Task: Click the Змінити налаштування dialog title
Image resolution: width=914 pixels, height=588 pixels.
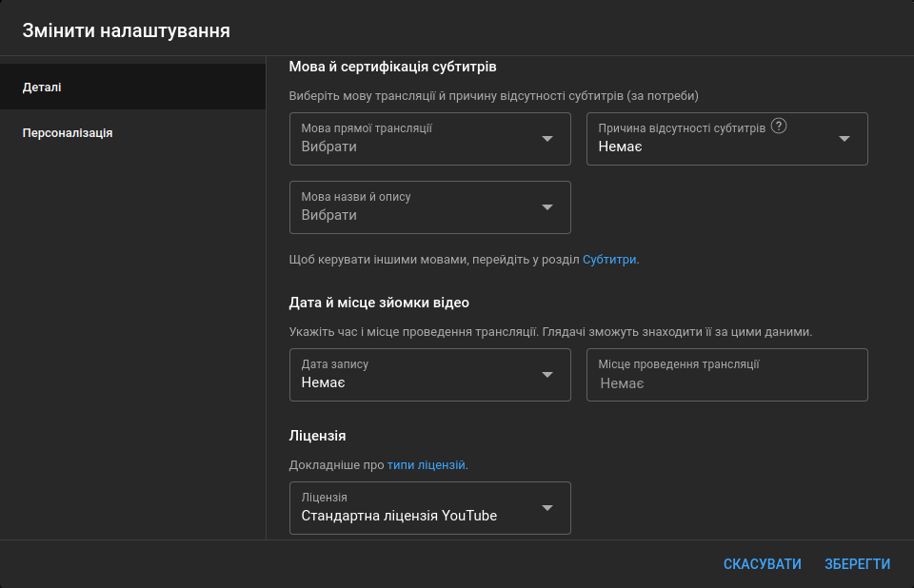Action: click(127, 30)
